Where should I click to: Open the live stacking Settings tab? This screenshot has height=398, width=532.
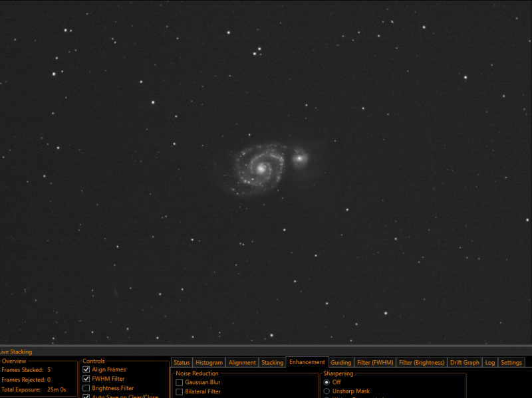tap(511, 362)
